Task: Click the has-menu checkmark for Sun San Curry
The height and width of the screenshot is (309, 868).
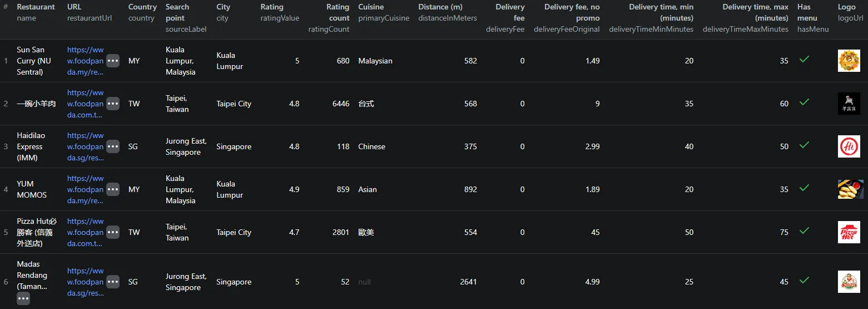Action: [803, 59]
